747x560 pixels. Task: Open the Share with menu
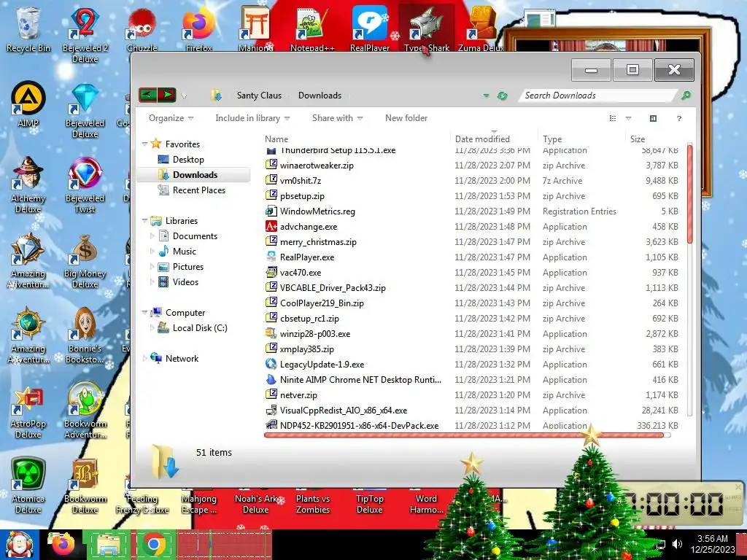[337, 118]
